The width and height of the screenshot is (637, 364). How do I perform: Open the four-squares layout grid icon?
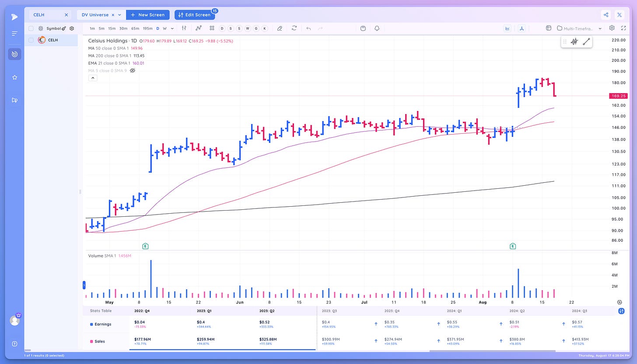[x=212, y=28]
